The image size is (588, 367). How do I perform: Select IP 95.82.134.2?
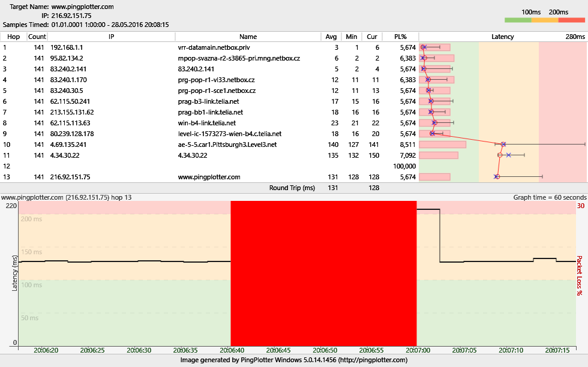67,59
